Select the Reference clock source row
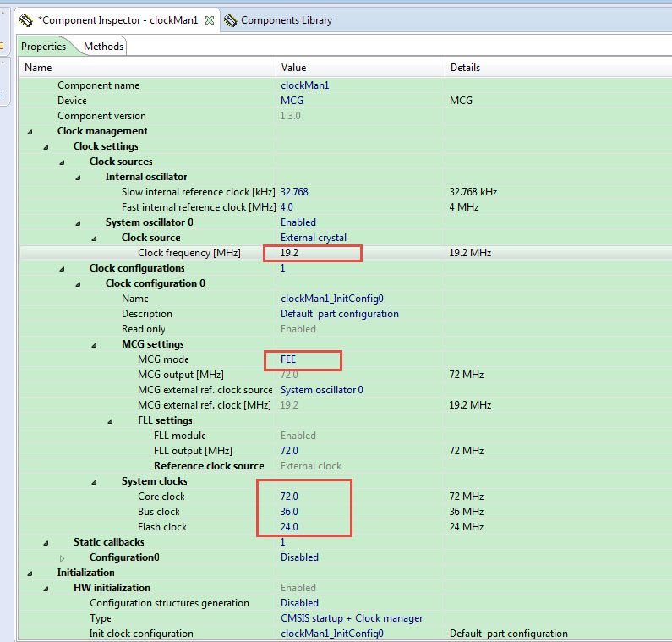Screen dimensions: 672x642 click(x=346, y=466)
